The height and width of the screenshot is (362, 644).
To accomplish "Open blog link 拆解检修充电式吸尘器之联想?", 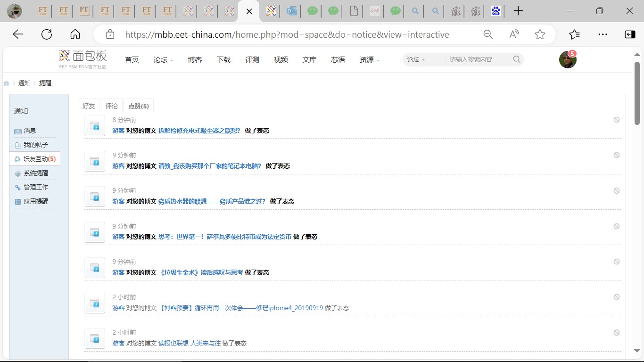I will [199, 131].
